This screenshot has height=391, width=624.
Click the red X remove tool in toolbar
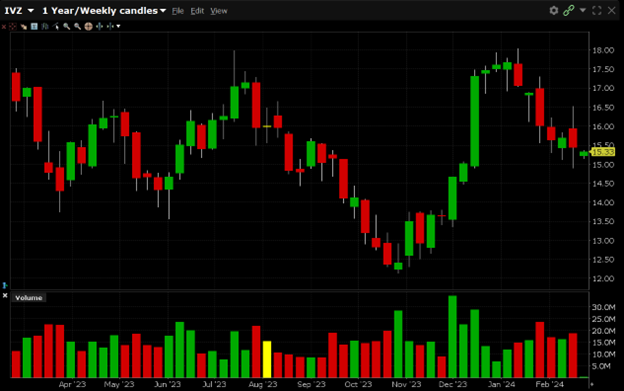point(4,27)
